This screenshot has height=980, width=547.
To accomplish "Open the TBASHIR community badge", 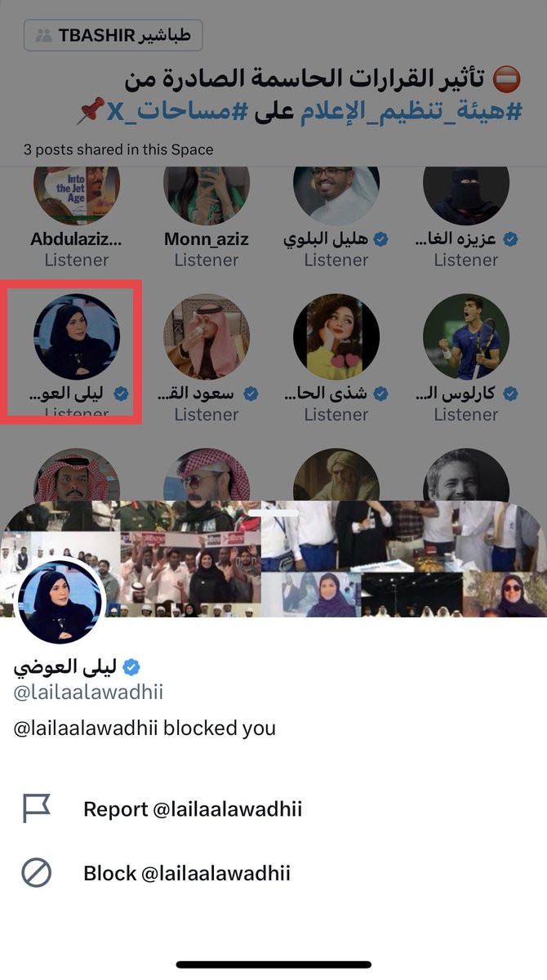I will [x=113, y=36].
